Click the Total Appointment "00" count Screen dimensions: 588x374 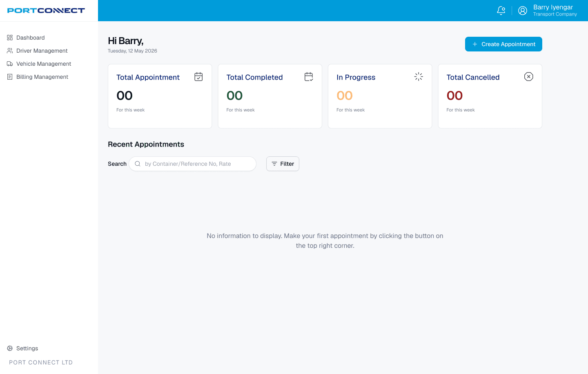pyautogui.click(x=125, y=96)
